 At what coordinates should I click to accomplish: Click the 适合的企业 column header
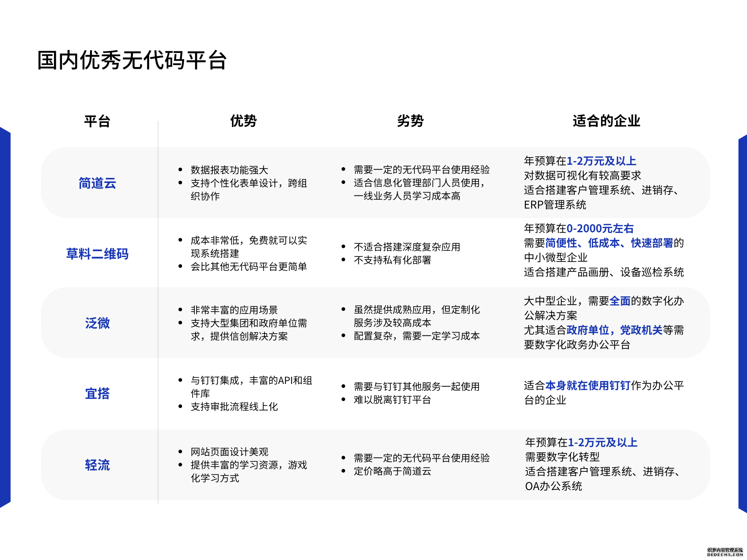[x=606, y=121]
